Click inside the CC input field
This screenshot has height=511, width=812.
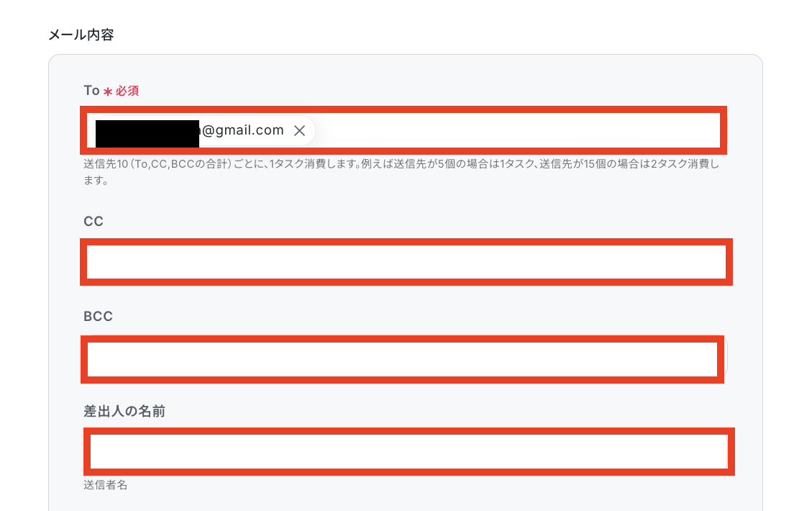(x=406, y=262)
